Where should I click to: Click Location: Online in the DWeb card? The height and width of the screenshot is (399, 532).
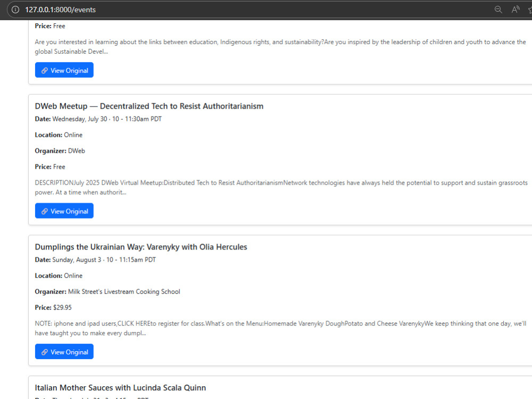click(x=59, y=135)
